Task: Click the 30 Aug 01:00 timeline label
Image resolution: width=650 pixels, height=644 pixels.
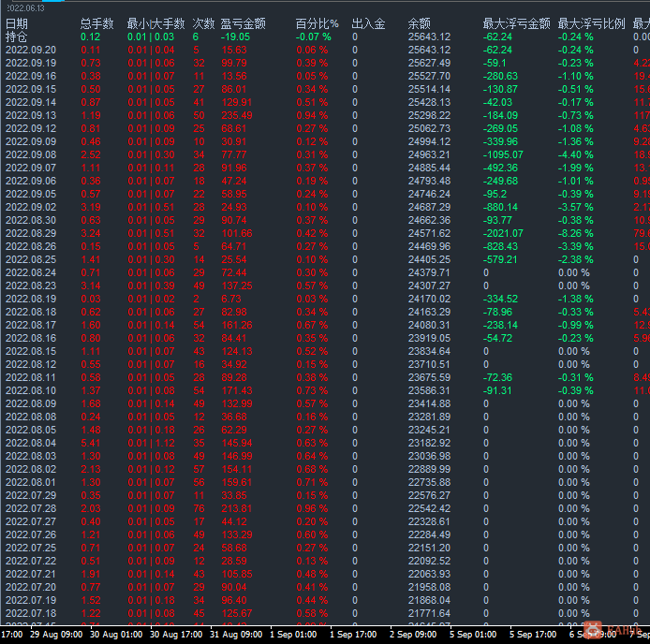Action: tap(116, 635)
